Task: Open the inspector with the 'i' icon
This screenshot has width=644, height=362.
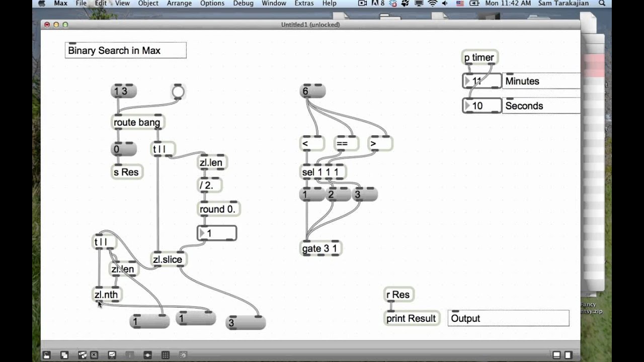Action: coord(129,355)
